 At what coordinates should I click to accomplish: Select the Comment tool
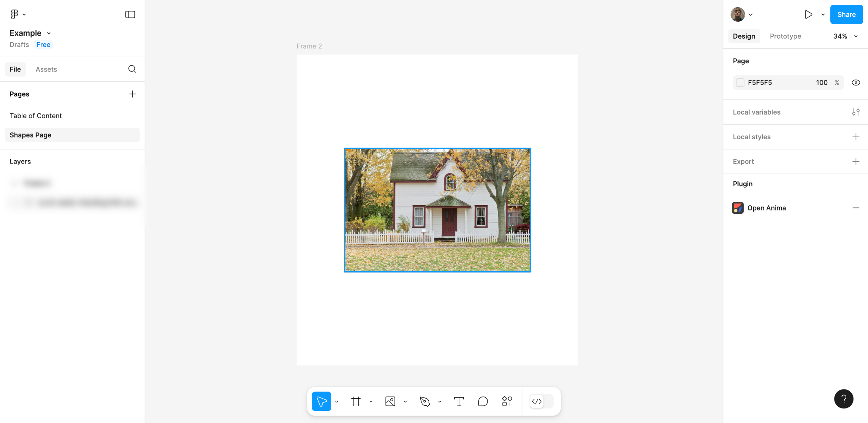coord(483,401)
